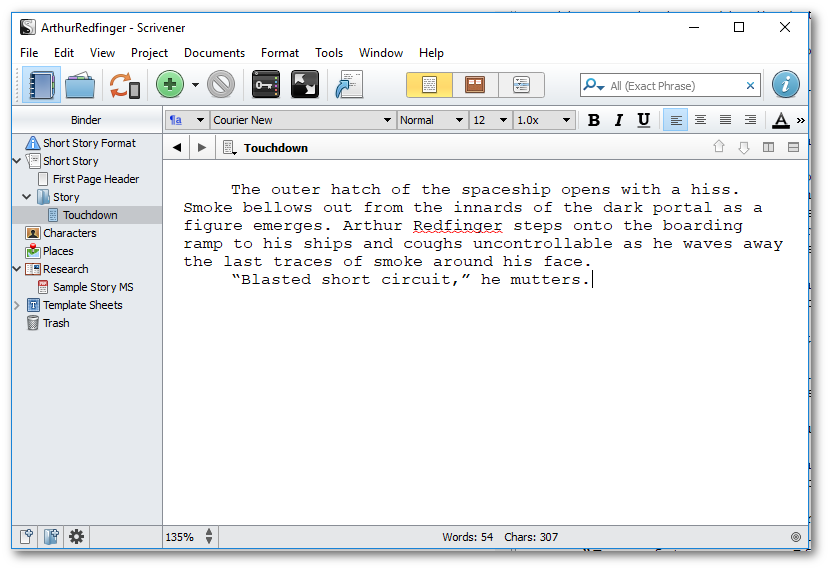Open the File menu
This screenshot has height=570, width=830.
pos(29,53)
